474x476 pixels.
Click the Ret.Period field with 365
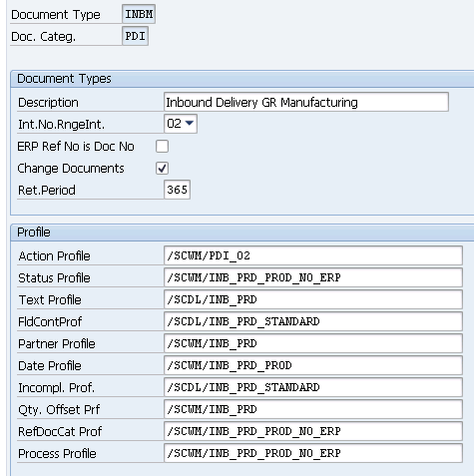click(177, 190)
